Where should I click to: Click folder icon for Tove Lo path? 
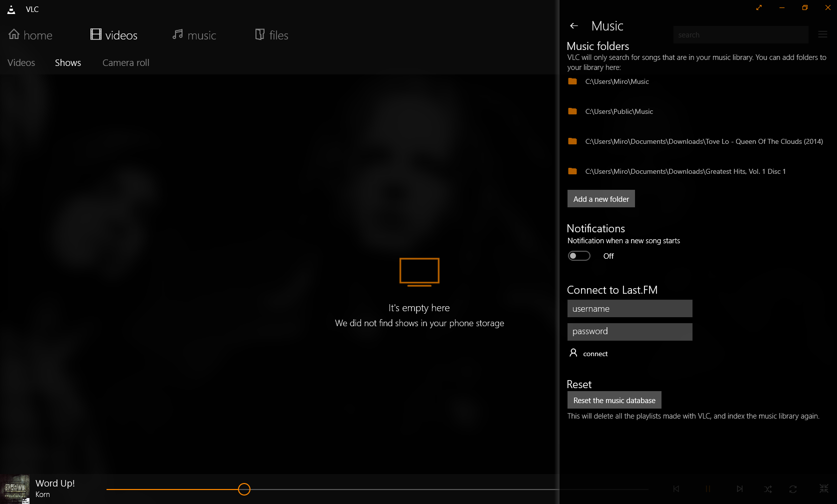[572, 141]
